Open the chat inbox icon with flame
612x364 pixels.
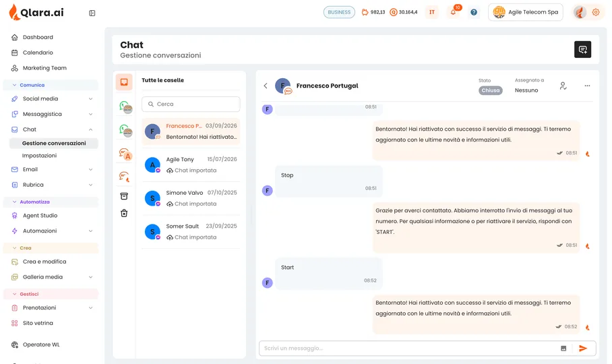click(x=124, y=177)
